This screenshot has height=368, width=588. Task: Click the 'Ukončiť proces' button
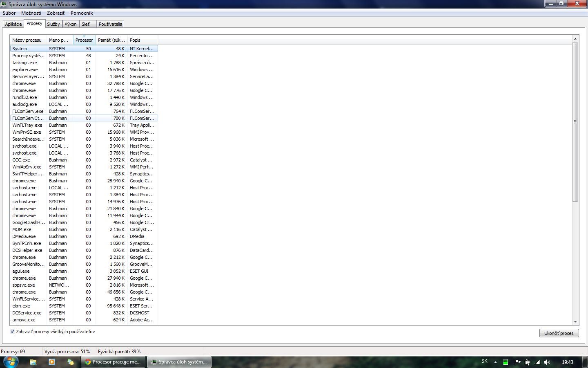click(x=559, y=333)
